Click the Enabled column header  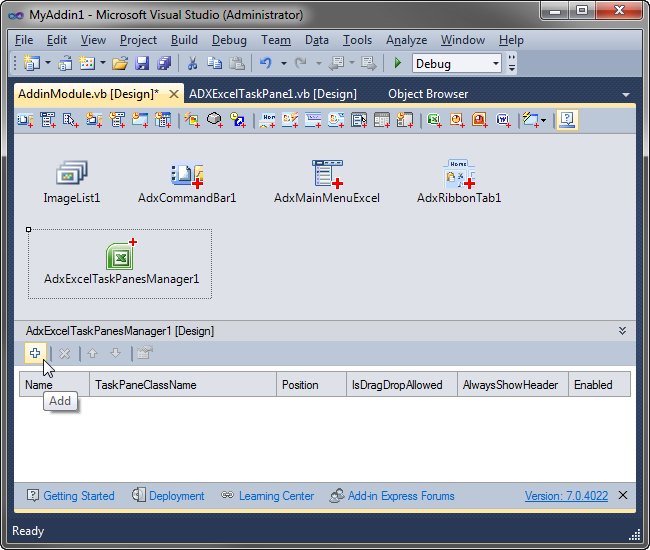(x=599, y=385)
